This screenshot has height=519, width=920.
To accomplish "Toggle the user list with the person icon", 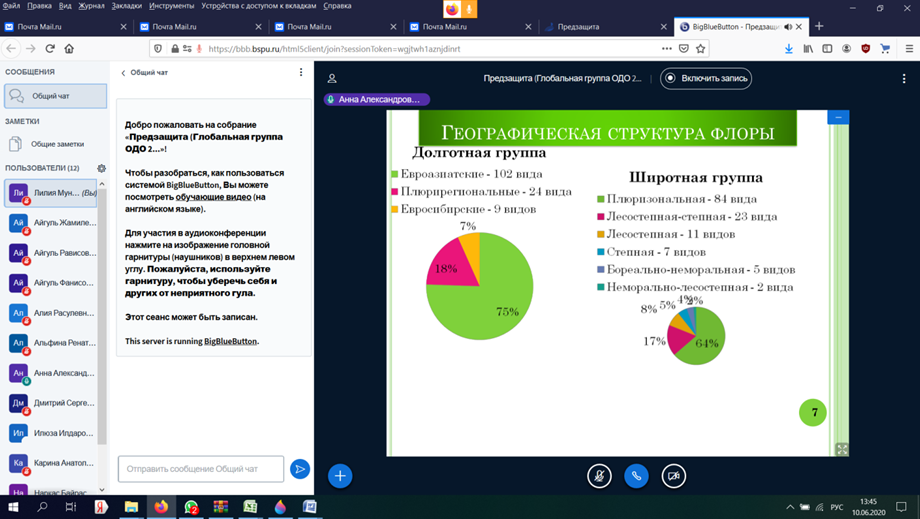I will pos(332,78).
